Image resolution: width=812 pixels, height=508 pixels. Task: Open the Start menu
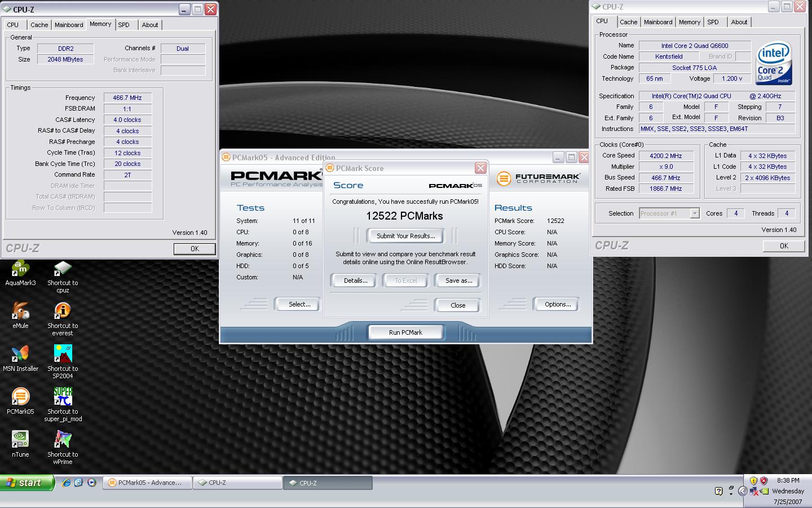pos(27,483)
